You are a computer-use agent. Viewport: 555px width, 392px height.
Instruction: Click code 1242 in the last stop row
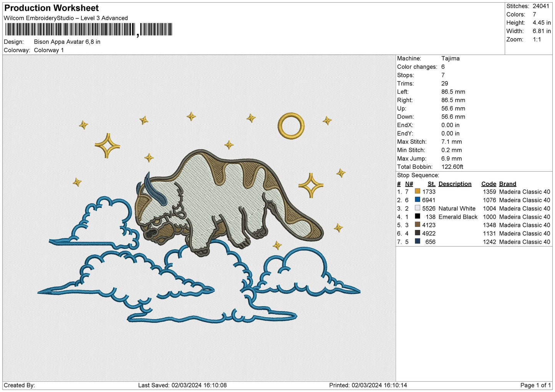click(x=490, y=242)
